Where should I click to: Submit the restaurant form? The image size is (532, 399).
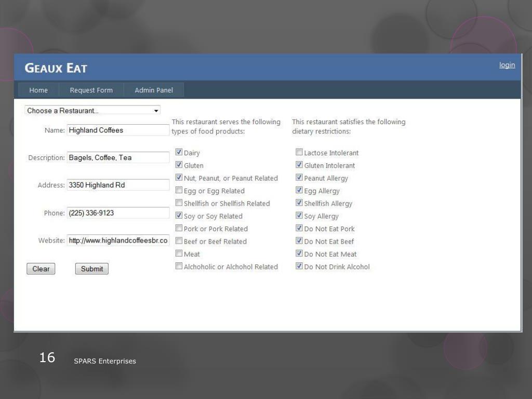92,269
